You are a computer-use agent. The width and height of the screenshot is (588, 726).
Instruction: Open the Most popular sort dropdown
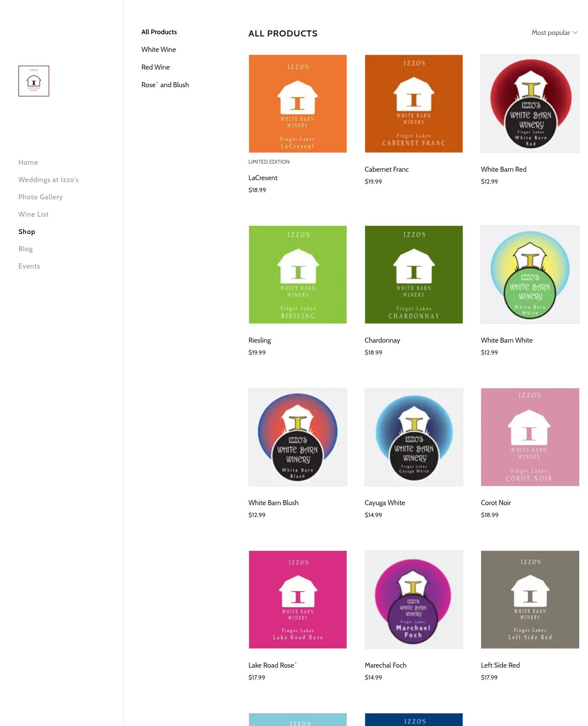[x=555, y=33]
